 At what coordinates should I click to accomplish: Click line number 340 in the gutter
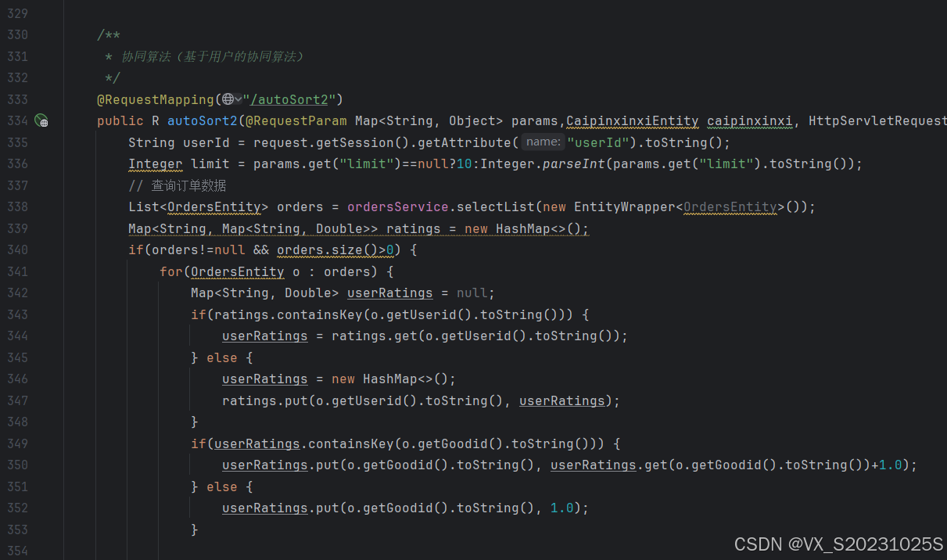click(17, 249)
